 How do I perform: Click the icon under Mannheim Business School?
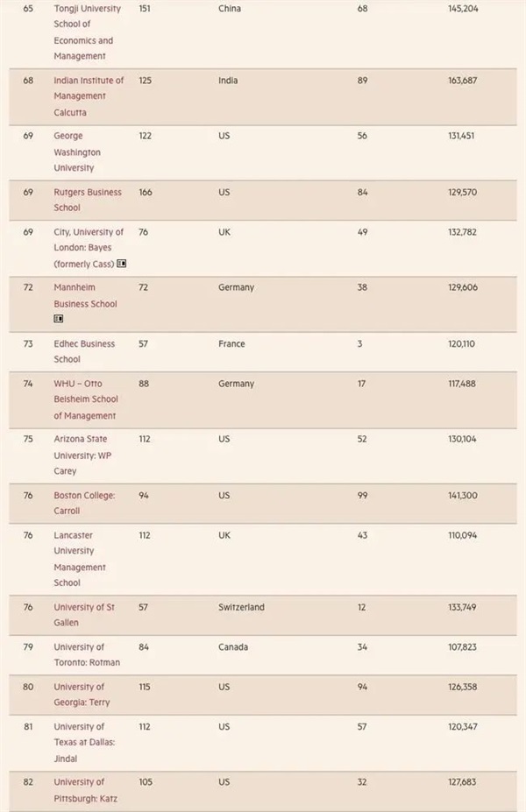click(x=59, y=319)
